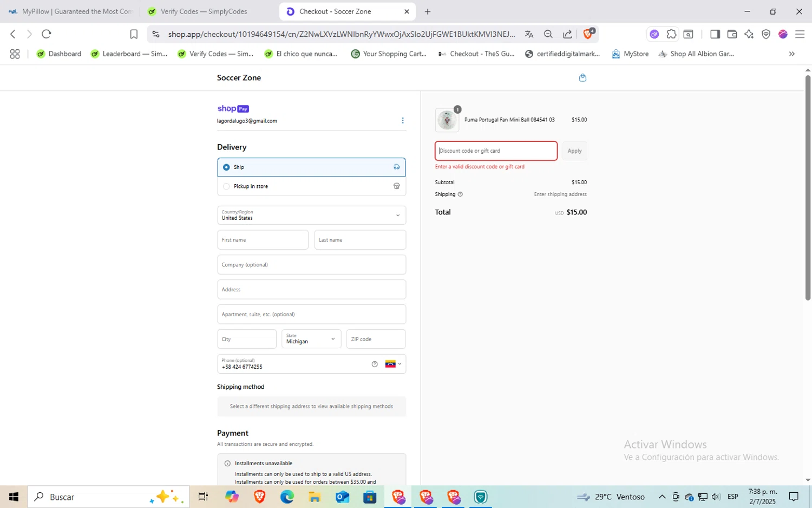Screen dimensions: 812x508
Task: Open the notification center icon
Action: pyautogui.click(x=794, y=497)
